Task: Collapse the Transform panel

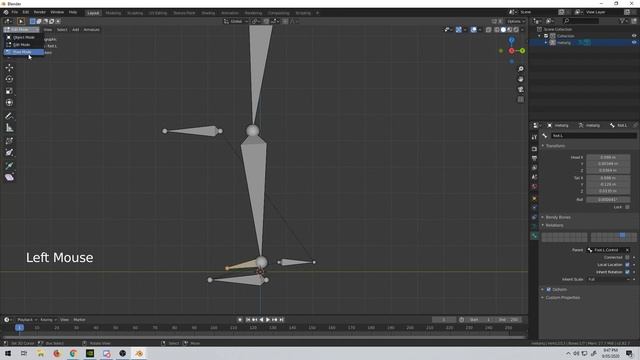Action: click(x=555, y=146)
